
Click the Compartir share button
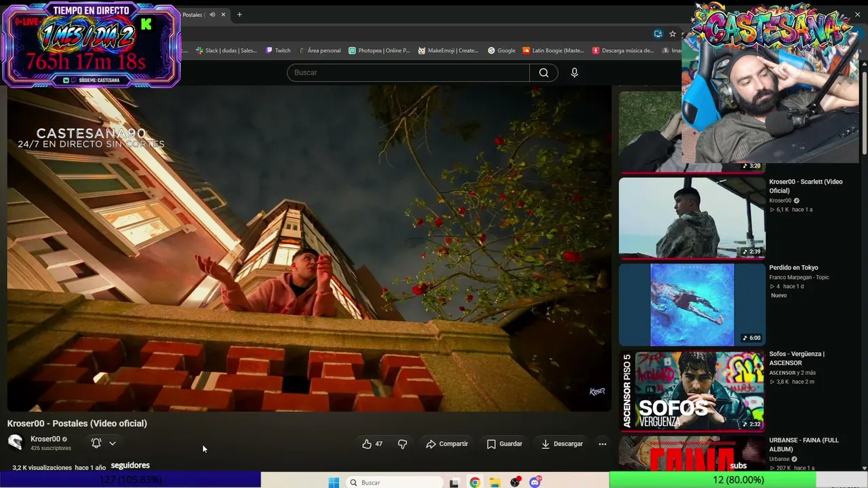point(447,444)
